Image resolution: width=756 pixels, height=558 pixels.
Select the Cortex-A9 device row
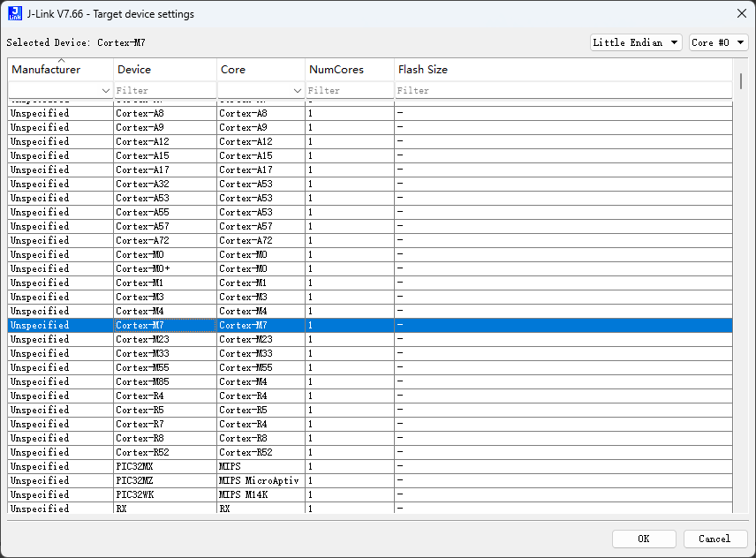click(370, 127)
